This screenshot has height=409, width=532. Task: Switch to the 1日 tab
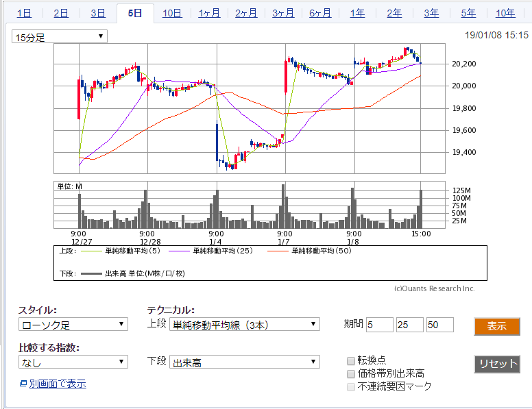click(x=24, y=13)
